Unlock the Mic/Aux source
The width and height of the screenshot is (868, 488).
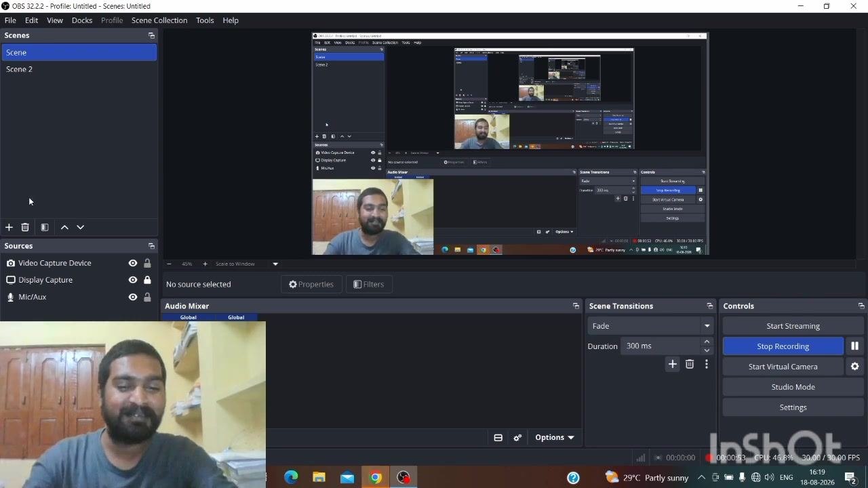tap(147, 297)
